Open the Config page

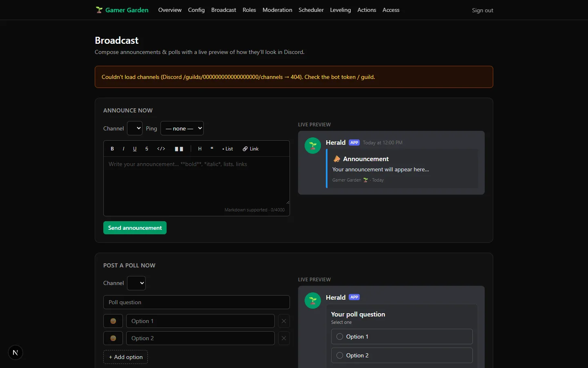(196, 10)
